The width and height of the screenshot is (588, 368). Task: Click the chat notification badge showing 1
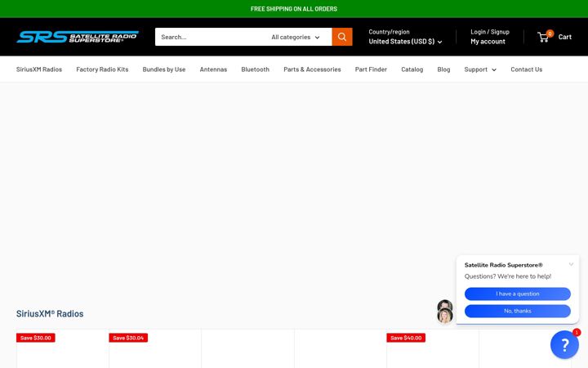[577, 332]
